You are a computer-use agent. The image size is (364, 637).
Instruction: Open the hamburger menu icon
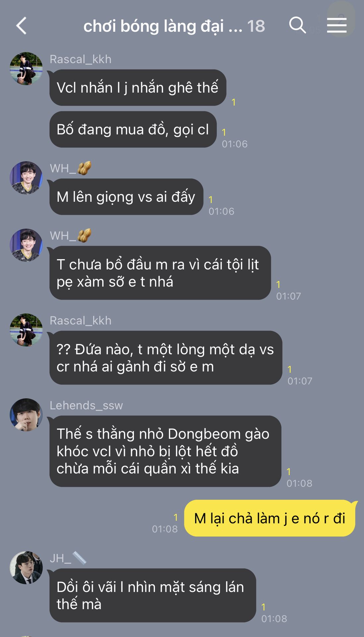pos(336,26)
